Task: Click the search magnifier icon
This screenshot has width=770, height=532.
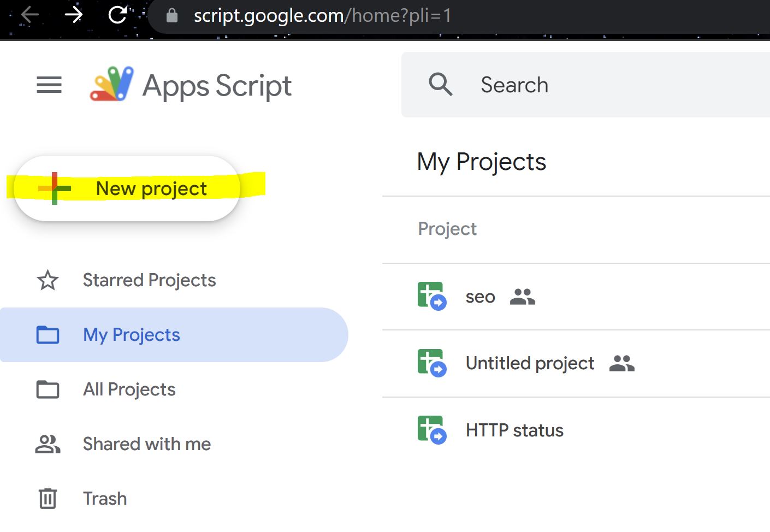Action: click(x=440, y=85)
